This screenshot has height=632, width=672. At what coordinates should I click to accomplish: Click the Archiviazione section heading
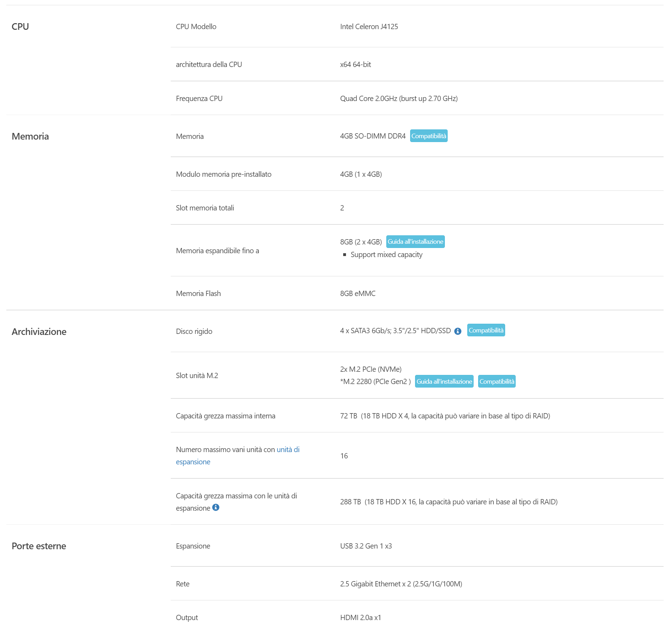click(x=39, y=332)
